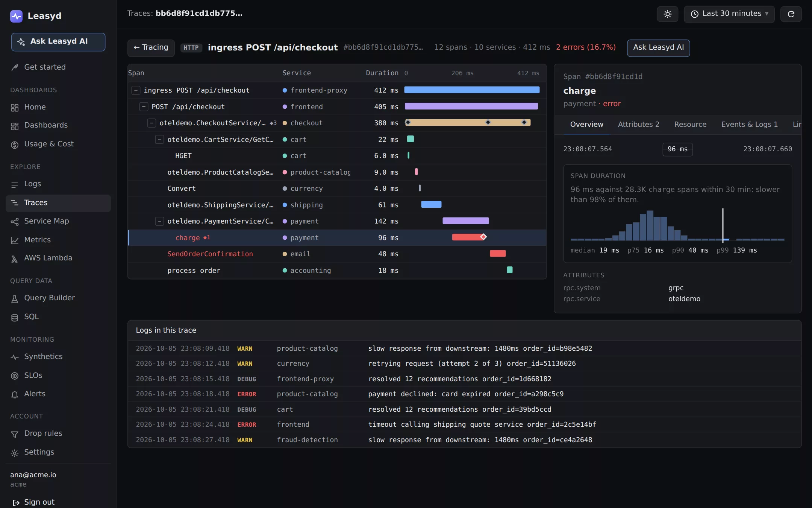Open Synthetics monitoring icon
Screen dimensions: 812x508
(15, 357)
